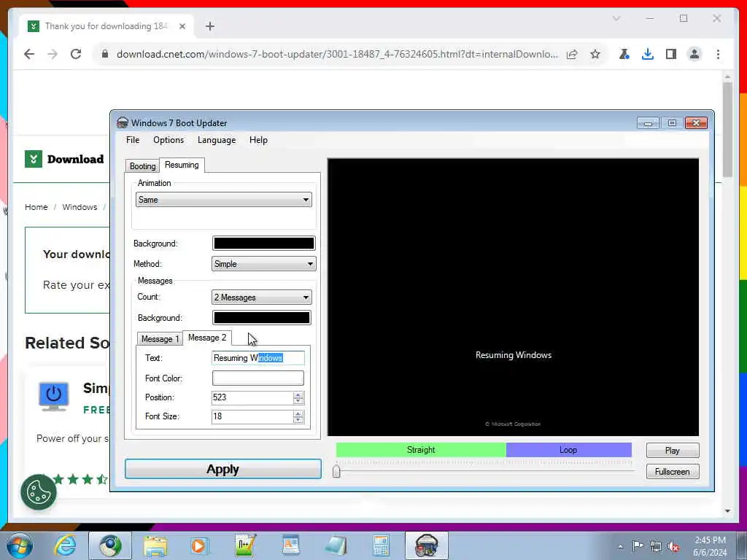Expand the Animation dropdown showing Same

tap(223, 200)
